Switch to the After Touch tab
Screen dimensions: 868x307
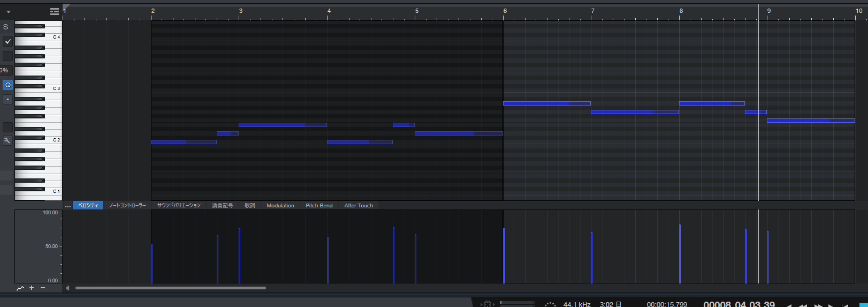pyautogui.click(x=359, y=205)
